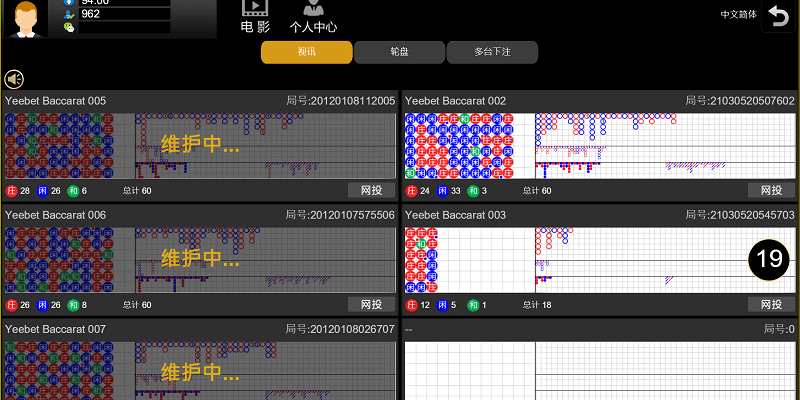Image resolution: width=800 pixels, height=400 pixels.
Task: Click the green 和 icon in Baccarat 003 stats
Action: 473,306
